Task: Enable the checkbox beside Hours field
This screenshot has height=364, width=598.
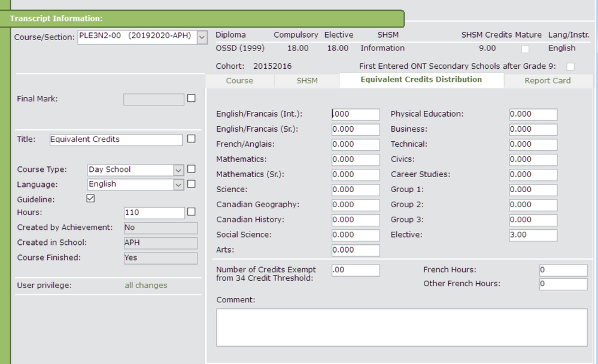Action: click(x=192, y=212)
